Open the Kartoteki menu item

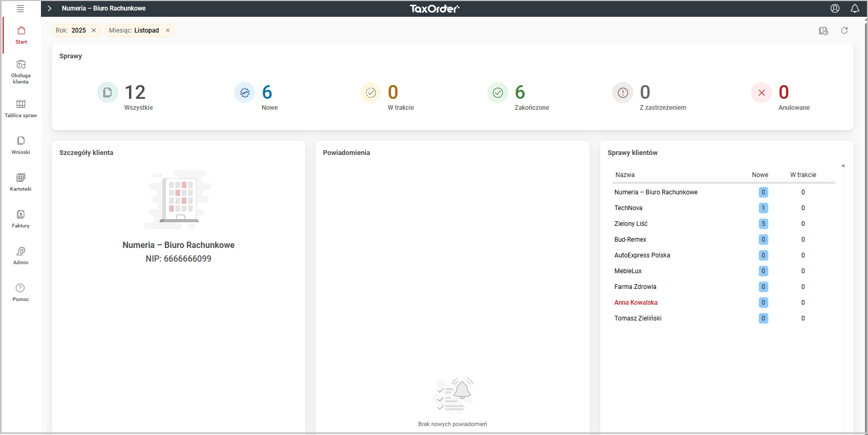pyautogui.click(x=21, y=182)
